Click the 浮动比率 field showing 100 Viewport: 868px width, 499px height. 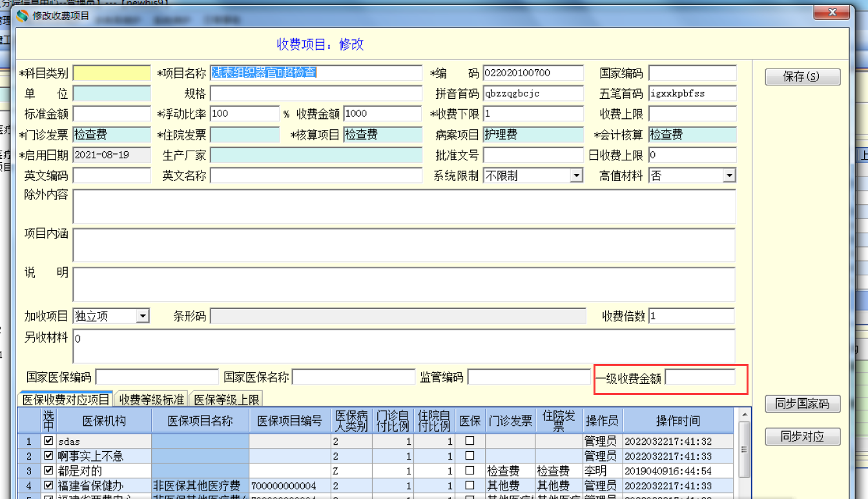245,114
